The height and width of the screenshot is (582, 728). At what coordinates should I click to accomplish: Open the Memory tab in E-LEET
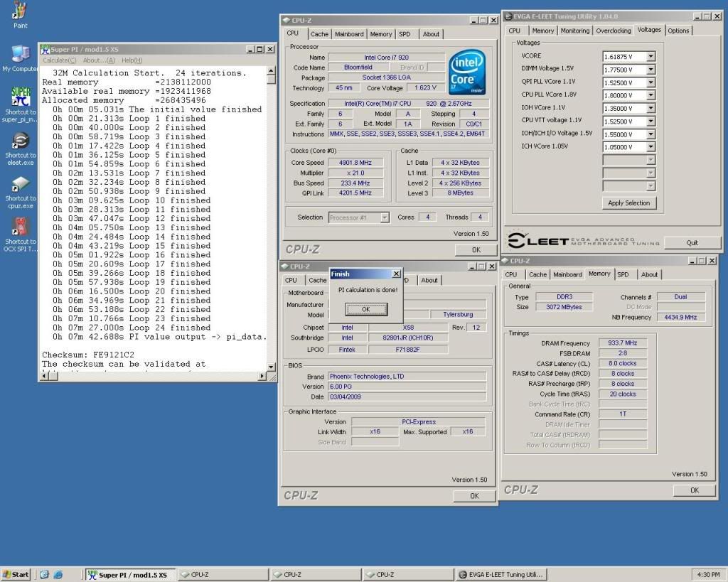pos(542,31)
